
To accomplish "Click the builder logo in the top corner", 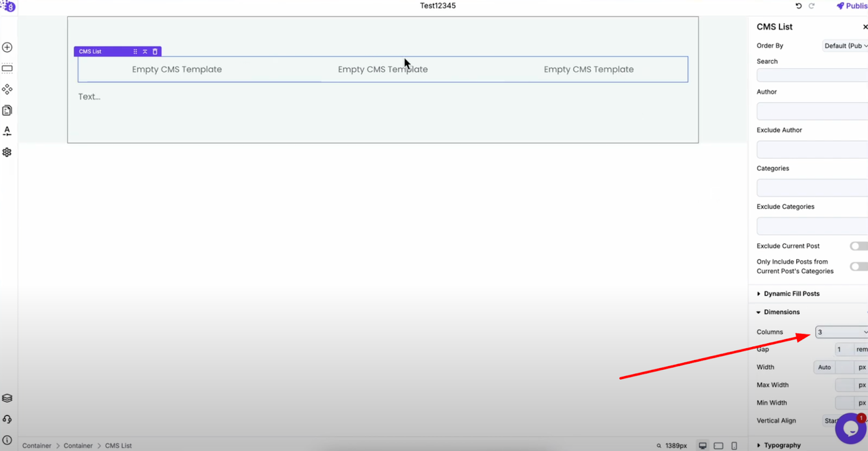I will coord(8,6).
